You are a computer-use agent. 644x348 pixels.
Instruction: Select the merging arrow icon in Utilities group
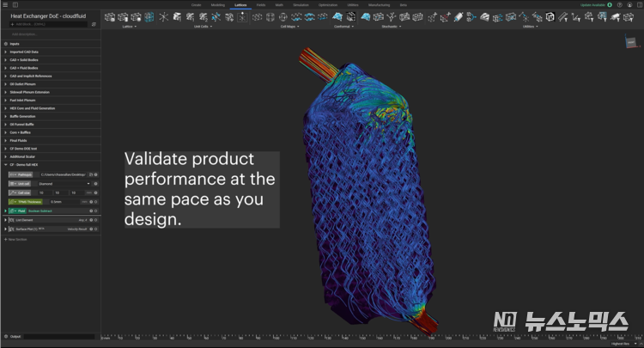(x=471, y=17)
